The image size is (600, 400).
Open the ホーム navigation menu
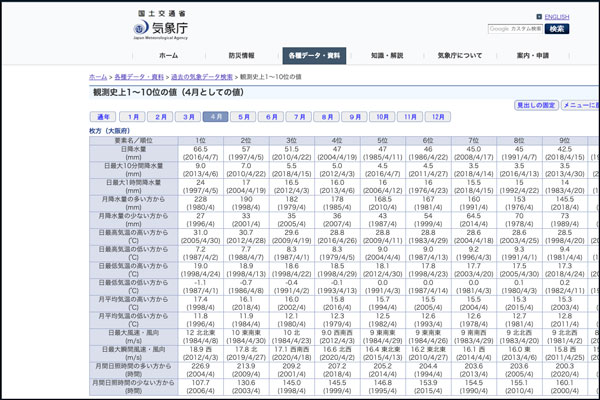click(x=169, y=56)
